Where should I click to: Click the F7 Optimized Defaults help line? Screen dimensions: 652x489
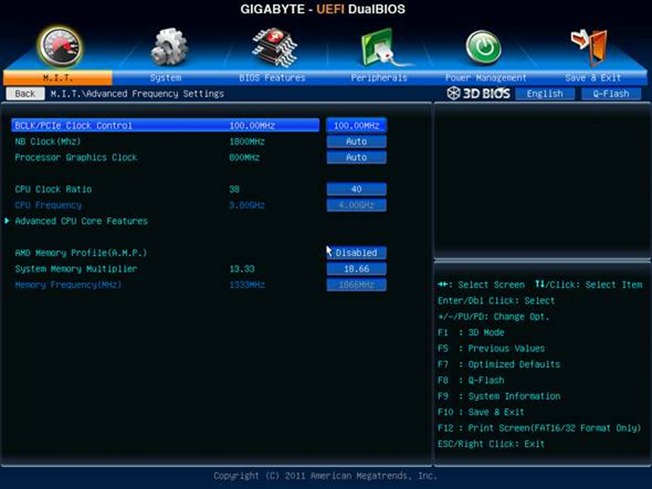(x=499, y=364)
